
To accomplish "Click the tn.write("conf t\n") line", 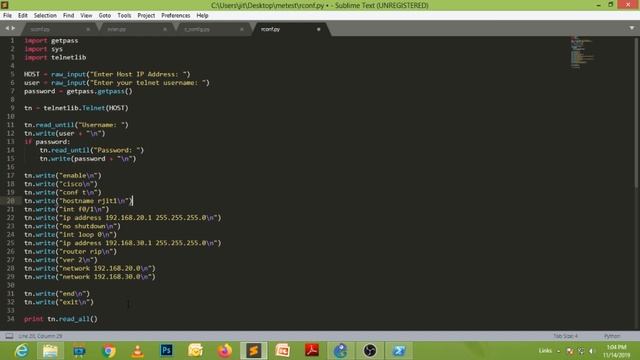I will 63,192.
